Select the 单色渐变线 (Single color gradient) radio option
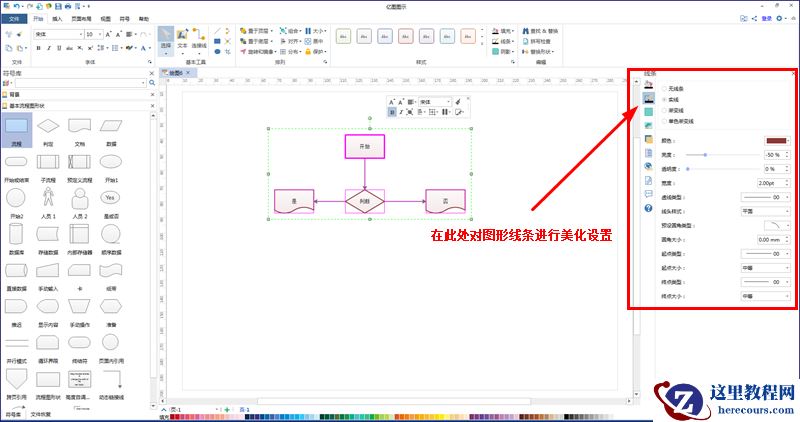The image size is (800, 422). pos(664,121)
